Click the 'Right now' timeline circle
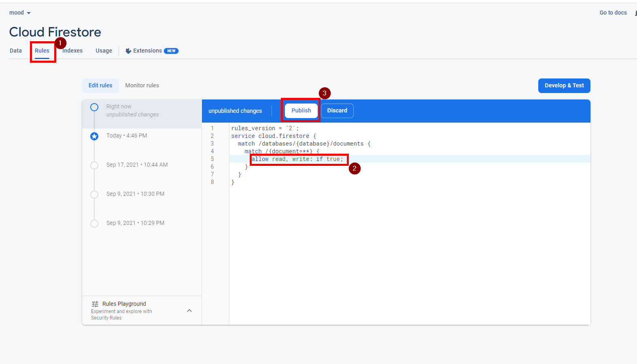Screen dimensions: 637x364 tap(94, 107)
